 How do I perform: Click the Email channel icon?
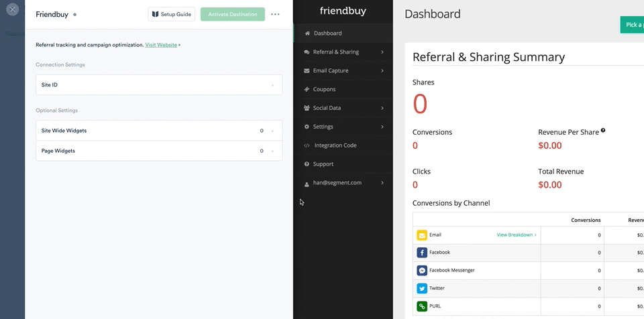(x=422, y=235)
